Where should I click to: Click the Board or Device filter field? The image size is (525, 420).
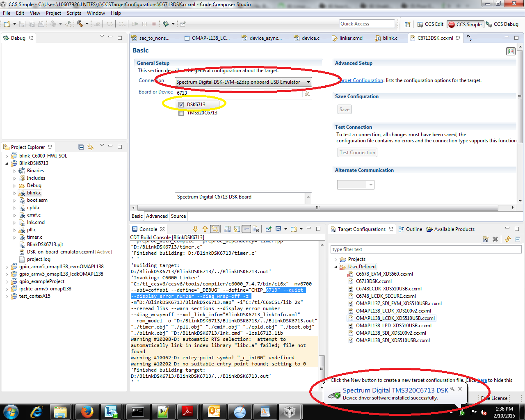coord(239,93)
